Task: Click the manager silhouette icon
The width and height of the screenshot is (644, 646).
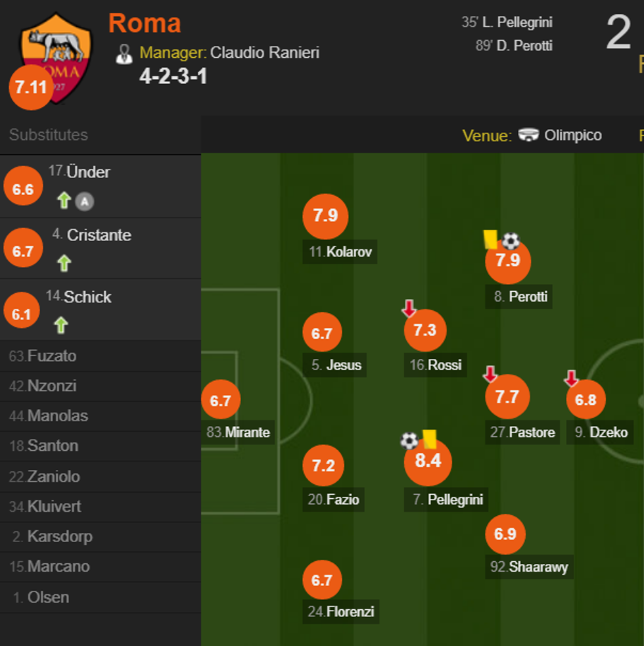Action: pyautogui.click(x=124, y=54)
